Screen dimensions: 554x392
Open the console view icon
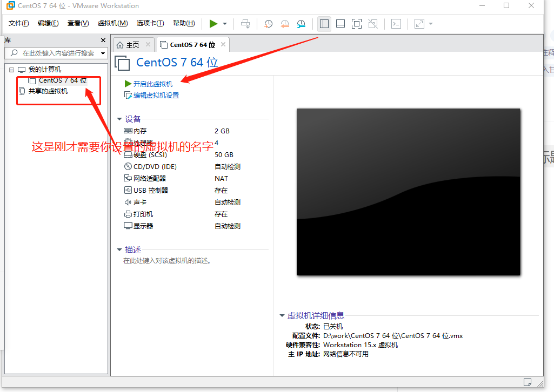coord(396,24)
